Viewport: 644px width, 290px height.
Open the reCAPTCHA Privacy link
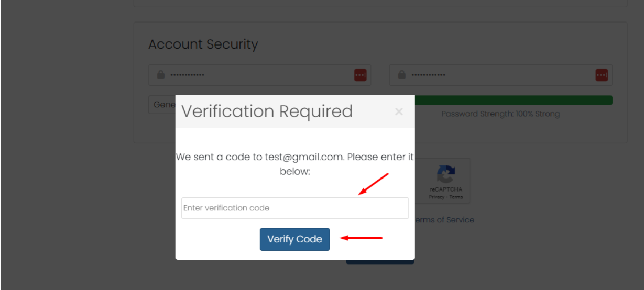coord(436,197)
